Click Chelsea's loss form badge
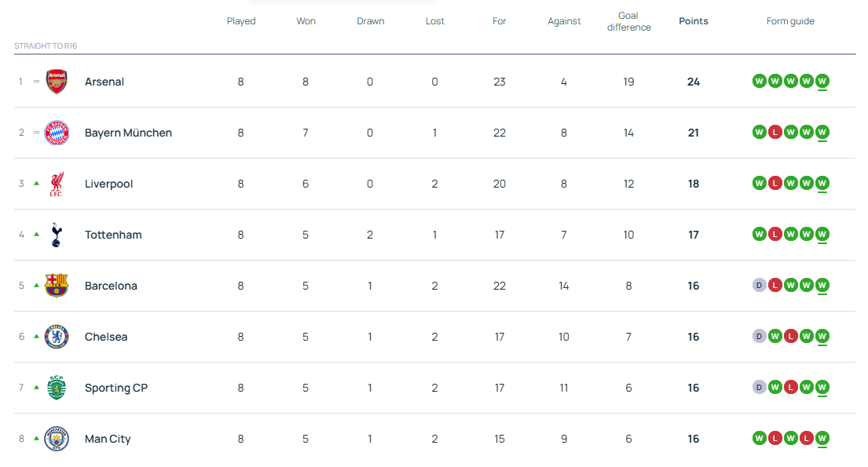This screenshot has width=868, height=467. click(x=790, y=336)
